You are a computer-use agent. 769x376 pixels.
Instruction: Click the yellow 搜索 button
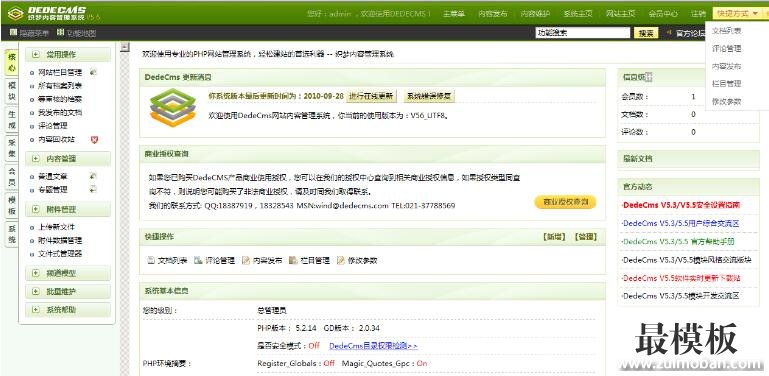(x=646, y=33)
